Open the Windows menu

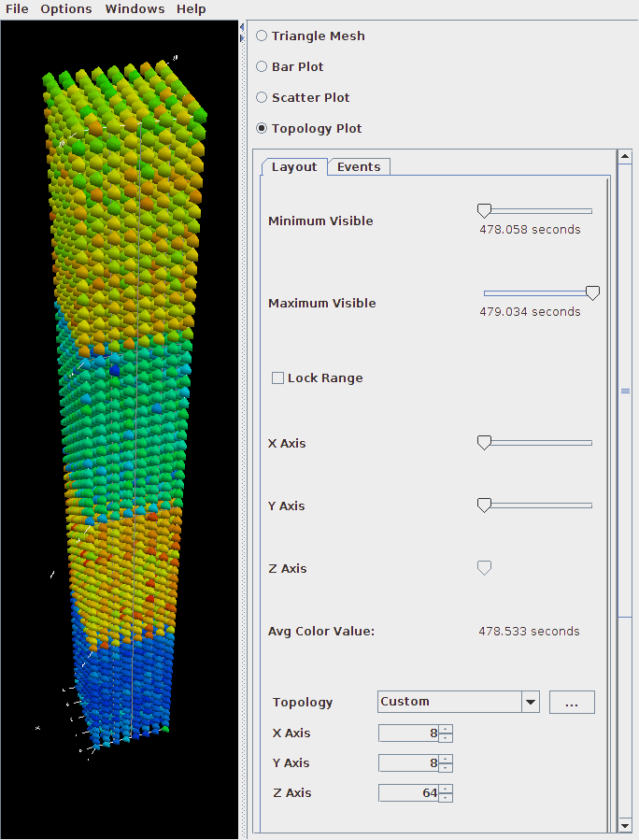point(135,9)
